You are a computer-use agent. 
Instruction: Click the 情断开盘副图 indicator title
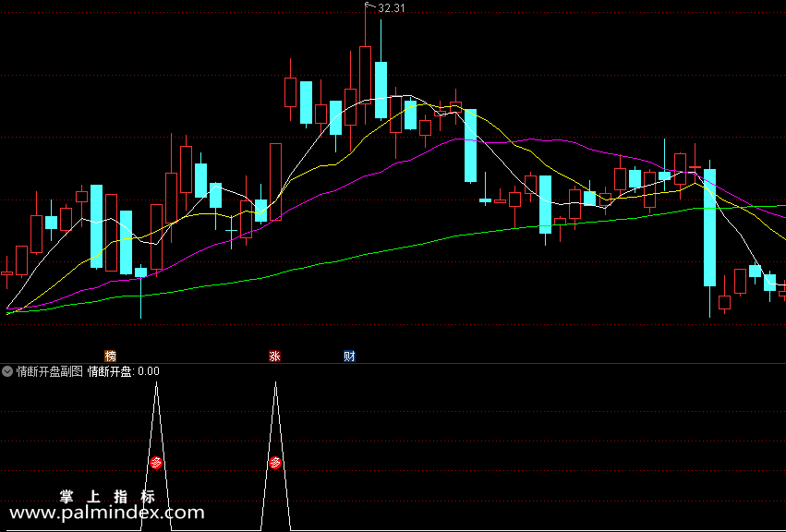click(x=50, y=371)
